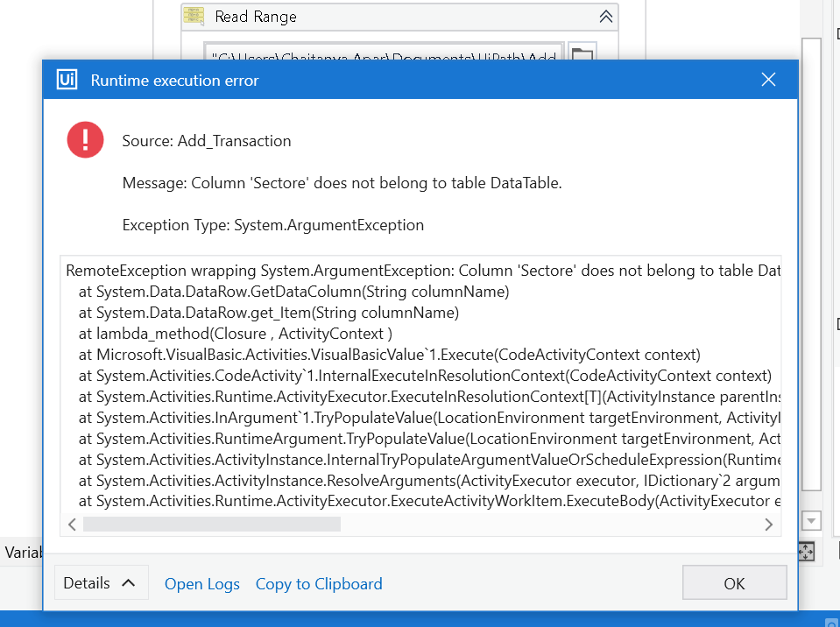
Task: Click the horizontal scrollbar thumb in stack trace
Action: [210, 525]
